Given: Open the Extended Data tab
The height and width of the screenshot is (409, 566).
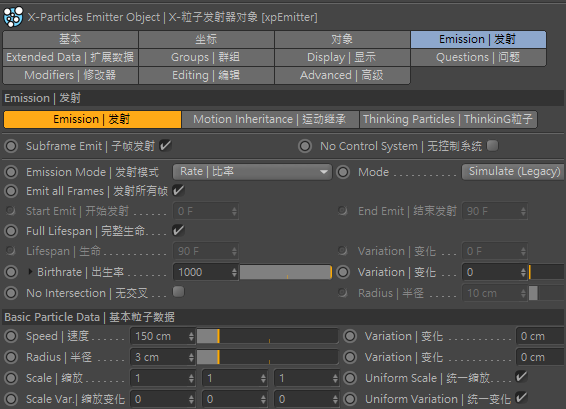Looking at the screenshot, I should tap(70, 57).
